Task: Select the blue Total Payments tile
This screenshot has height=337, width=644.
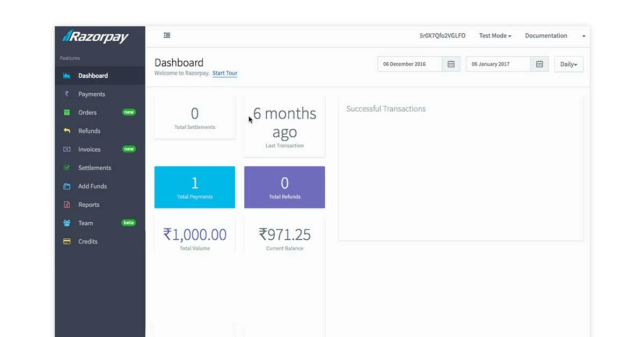Action: pyautogui.click(x=194, y=187)
